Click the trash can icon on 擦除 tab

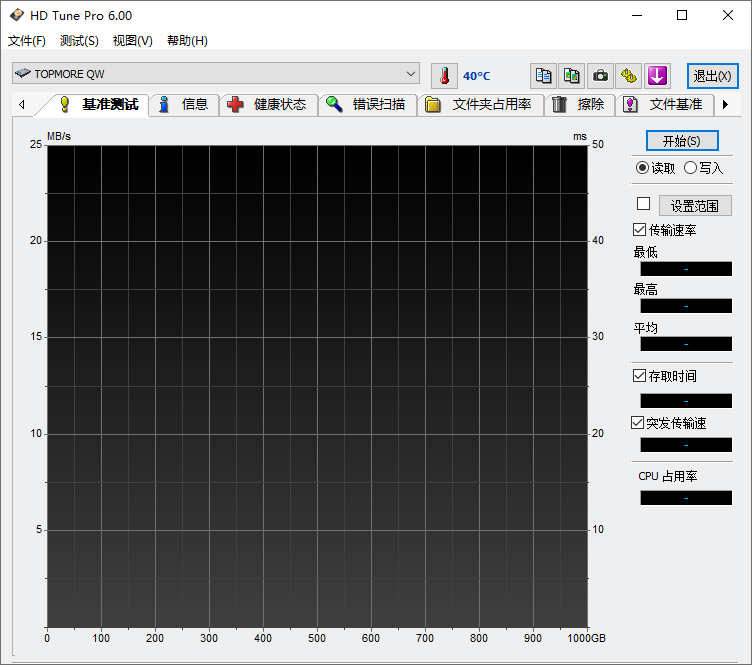tap(560, 104)
